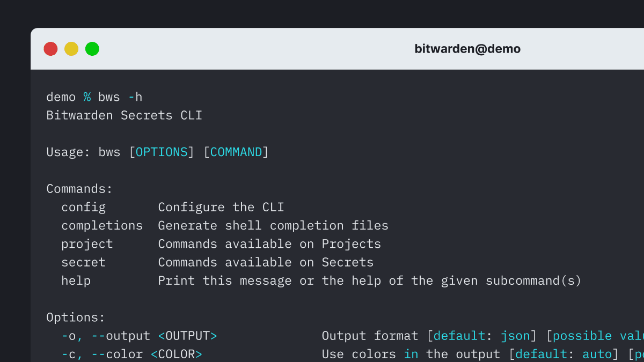
Task: Click the red close traffic light icon
Action: click(x=50, y=48)
